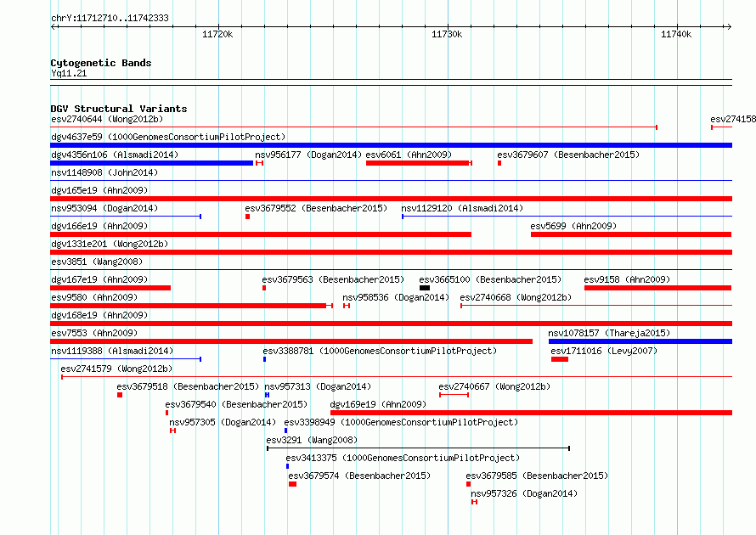Select esv1711016 (Levy2007) label
This screenshot has height=535, width=756.
(604, 351)
